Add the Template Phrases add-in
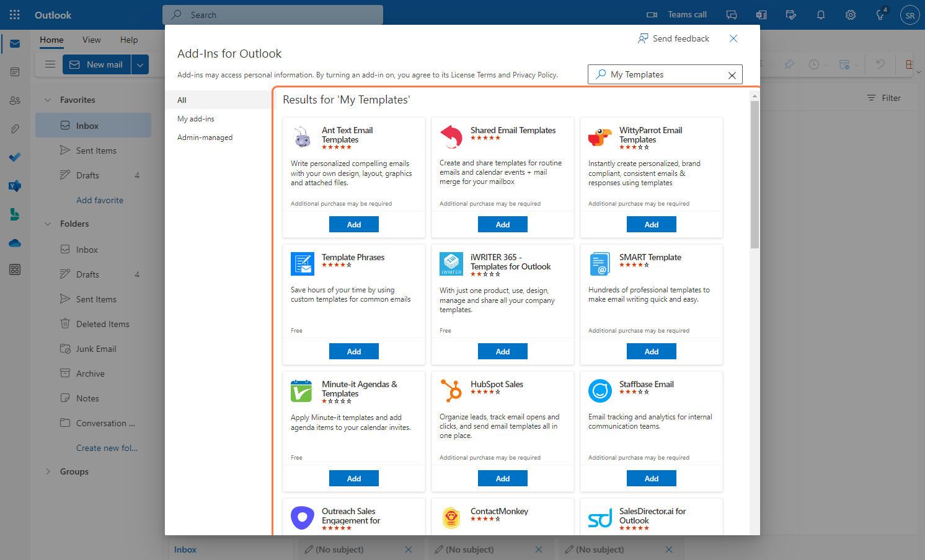 click(x=354, y=351)
